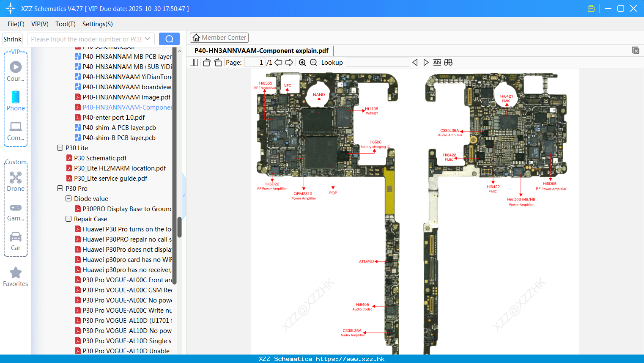Collapse the P30 Lite tree node
This screenshot has width=644, height=363.
coord(60,148)
